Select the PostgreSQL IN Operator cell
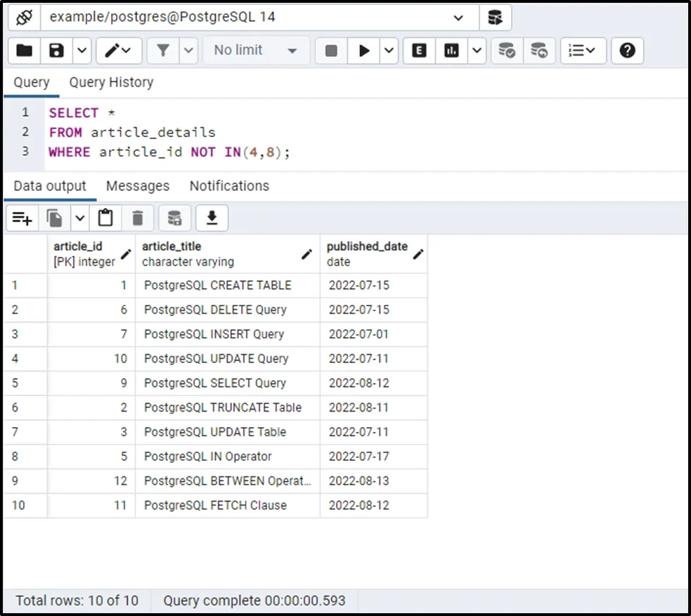This screenshot has height=616, width=691. (208, 457)
